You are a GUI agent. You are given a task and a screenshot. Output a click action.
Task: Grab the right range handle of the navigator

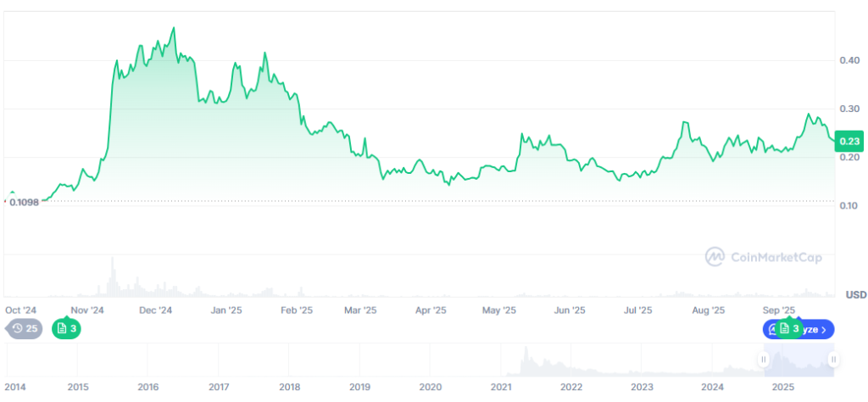(x=832, y=360)
